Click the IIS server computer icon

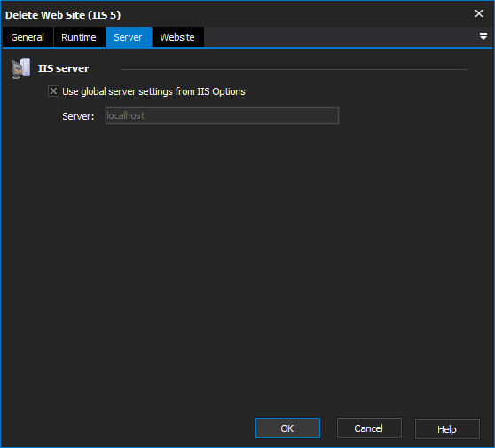point(20,68)
